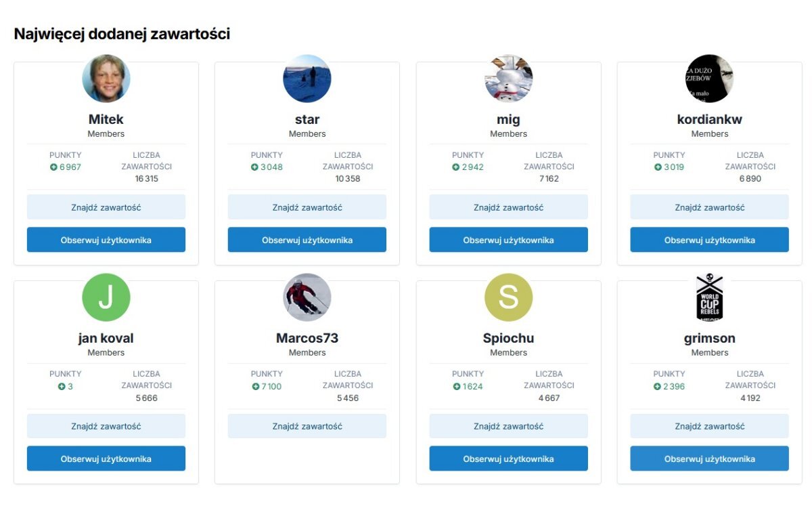Open grimson's World Cup Rebels avatar
Screen dimensions: 812x512
710,297
